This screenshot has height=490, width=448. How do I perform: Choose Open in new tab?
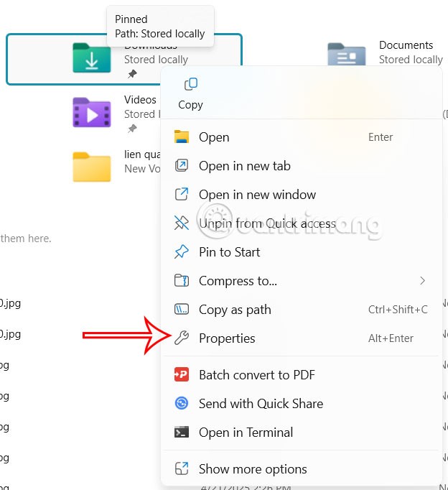[244, 166]
